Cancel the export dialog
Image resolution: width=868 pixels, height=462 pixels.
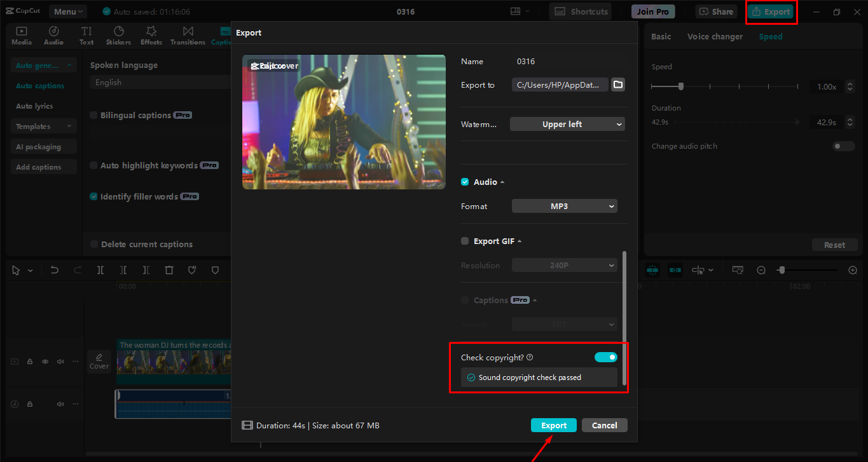(x=604, y=425)
